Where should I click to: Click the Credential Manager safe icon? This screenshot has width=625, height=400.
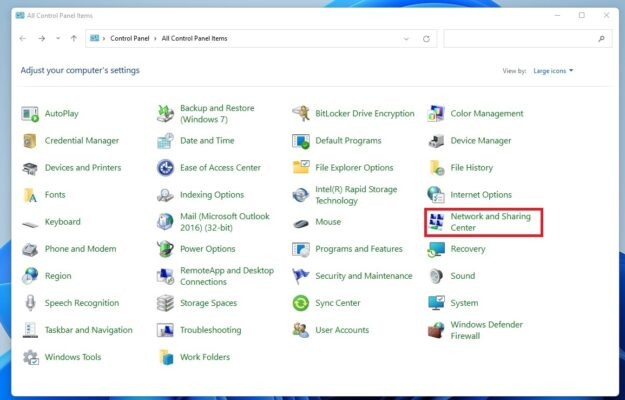coord(30,141)
